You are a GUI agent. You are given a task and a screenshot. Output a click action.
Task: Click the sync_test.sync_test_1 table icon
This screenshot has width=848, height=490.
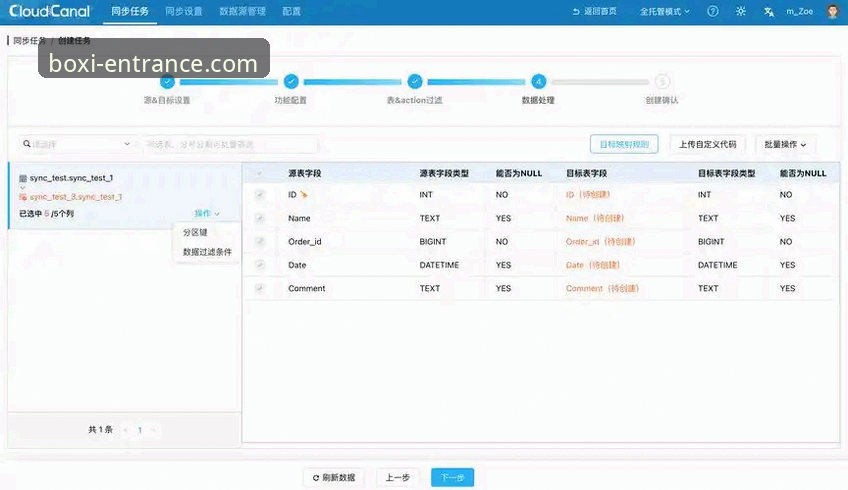coord(23,178)
